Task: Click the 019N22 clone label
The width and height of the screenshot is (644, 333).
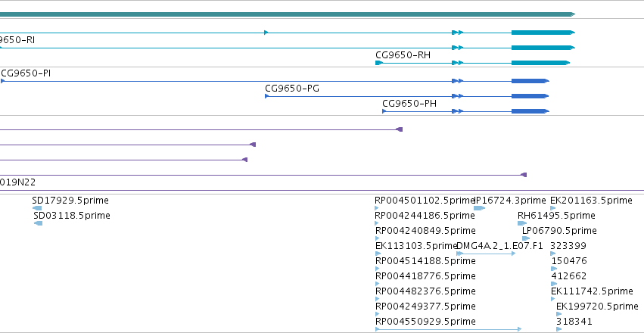Action: tap(17, 182)
